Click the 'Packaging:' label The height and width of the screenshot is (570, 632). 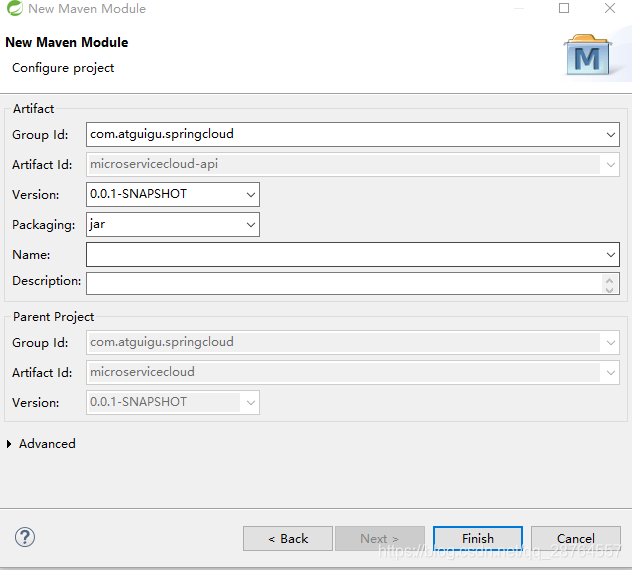[44, 225]
